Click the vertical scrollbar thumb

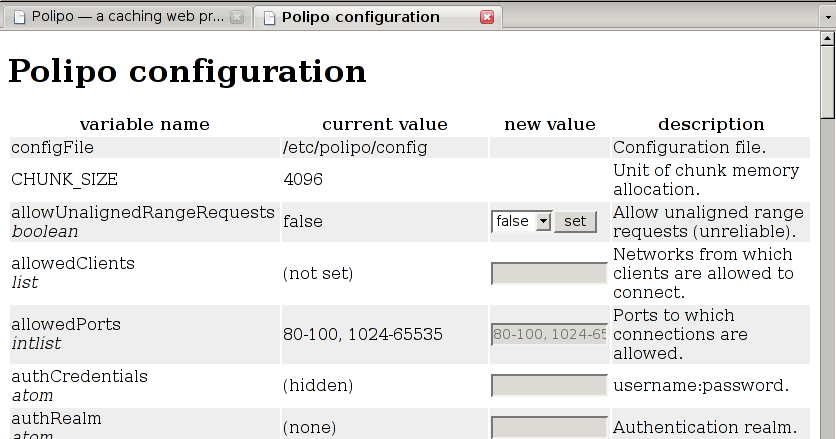(827, 82)
